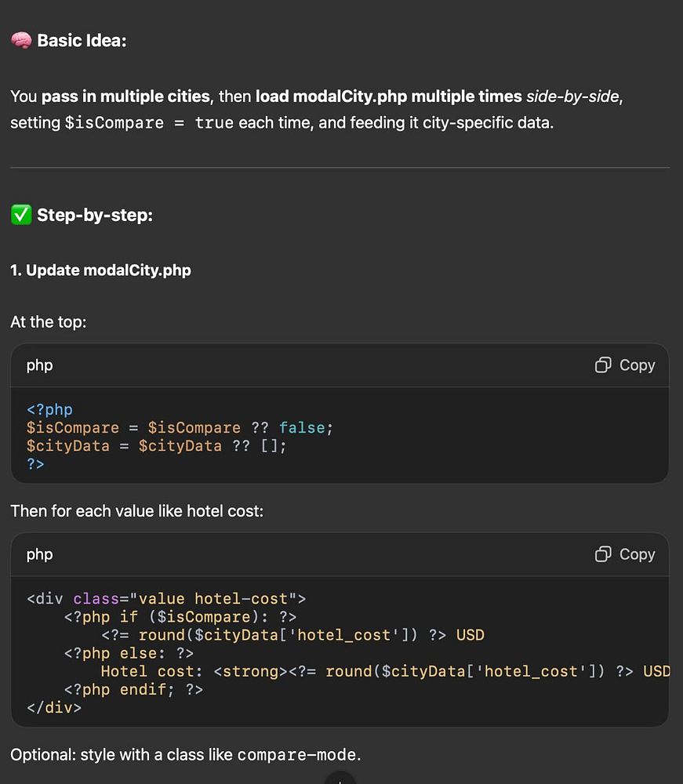Image resolution: width=683 pixels, height=784 pixels.
Task: Click the '1. Update modalCity.php' heading
Action: [x=100, y=270]
